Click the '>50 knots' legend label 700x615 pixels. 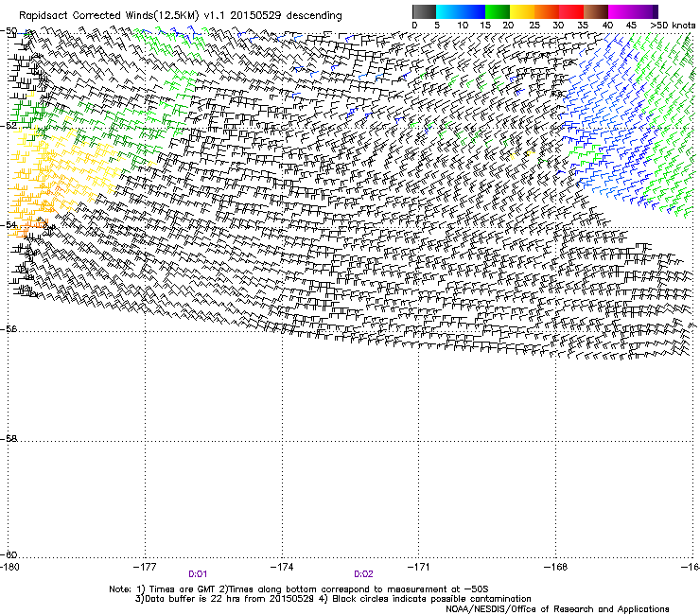click(673, 25)
